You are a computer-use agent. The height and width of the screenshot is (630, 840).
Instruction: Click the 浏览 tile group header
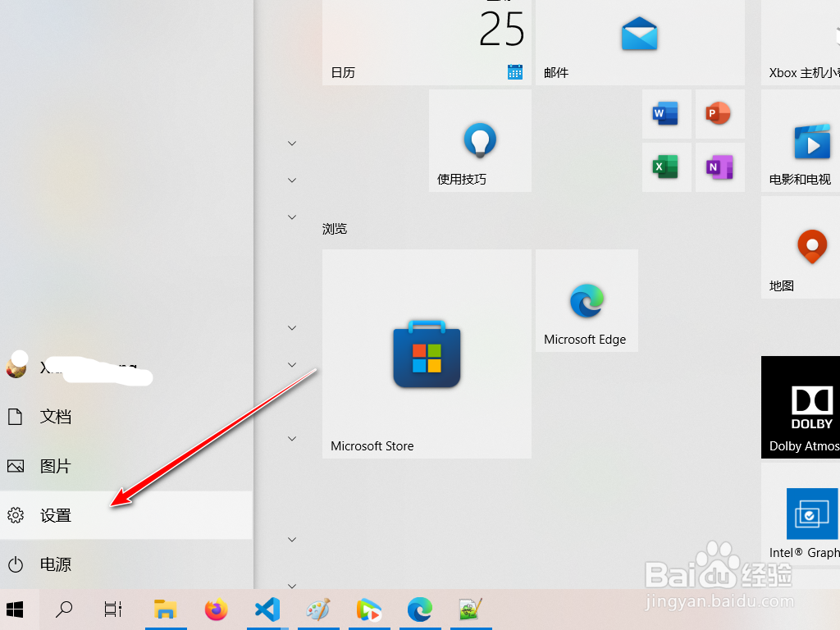335,230
